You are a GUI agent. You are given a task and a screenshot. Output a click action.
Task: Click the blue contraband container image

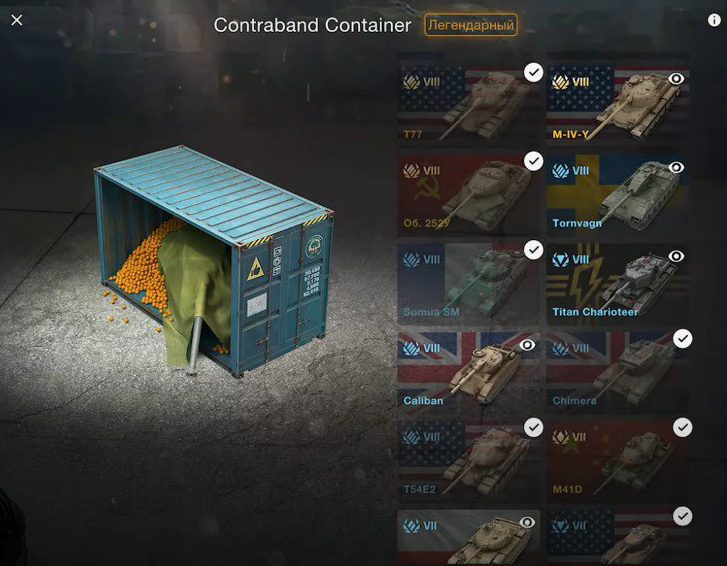[214, 261]
